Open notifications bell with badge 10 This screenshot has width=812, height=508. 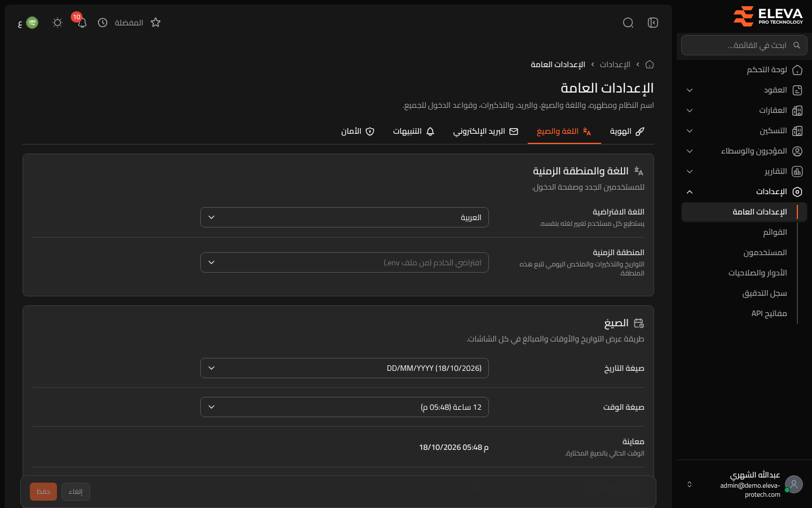pos(82,23)
